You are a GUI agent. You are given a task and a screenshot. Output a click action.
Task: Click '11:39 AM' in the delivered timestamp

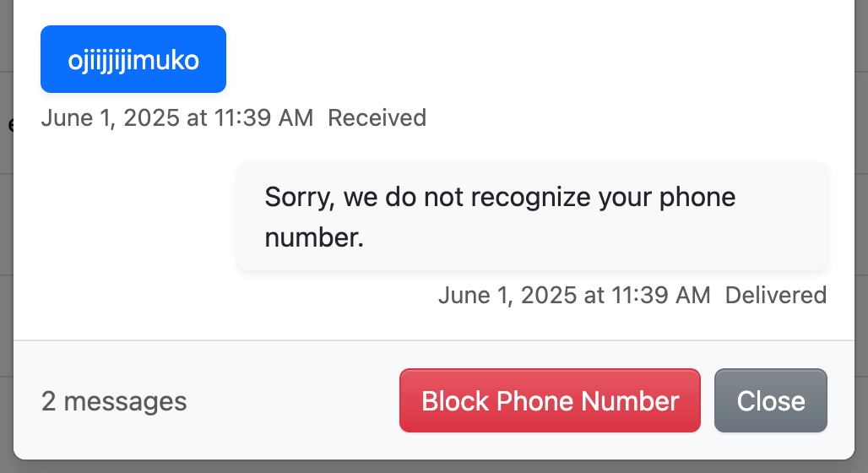point(660,295)
